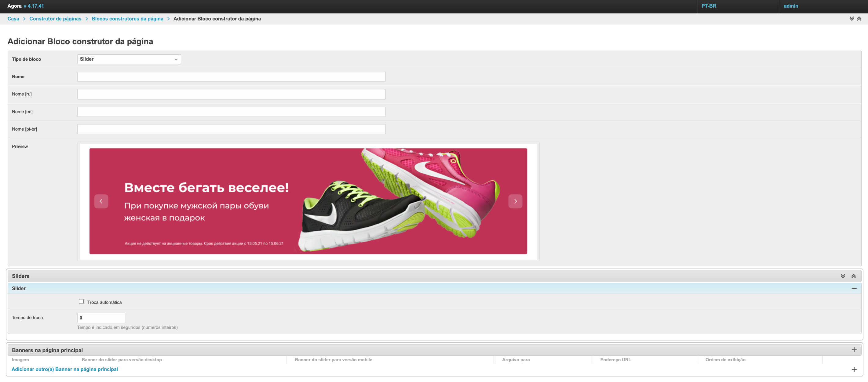The image size is (868, 382).
Task: Click the sneaker banner preview image
Action: pyautogui.click(x=308, y=201)
